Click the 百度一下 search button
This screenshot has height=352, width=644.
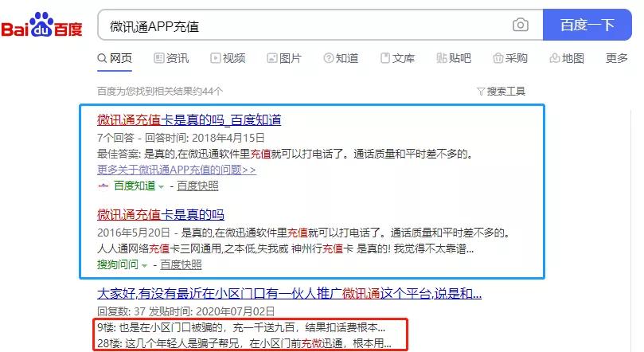(x=587, y=25)
